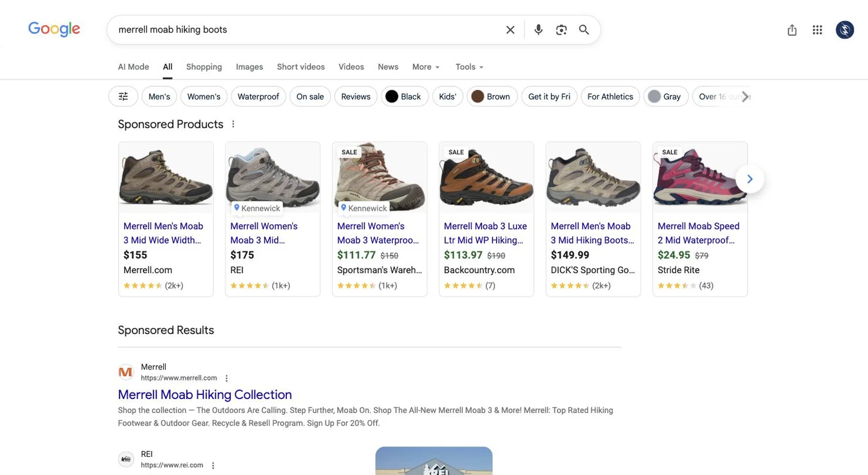Switch to AI Mode tab
Image resolution: width=868 pixels, height=475 pixels.
133,67
